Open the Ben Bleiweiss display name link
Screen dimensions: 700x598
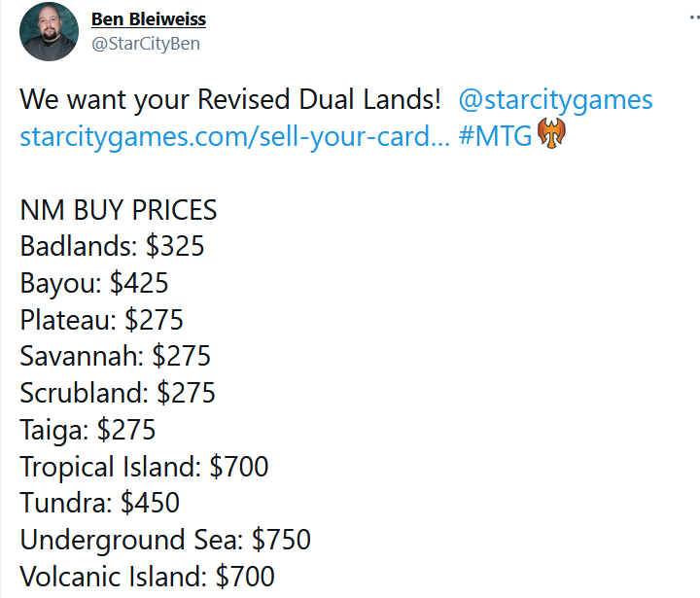pos(148,19)
